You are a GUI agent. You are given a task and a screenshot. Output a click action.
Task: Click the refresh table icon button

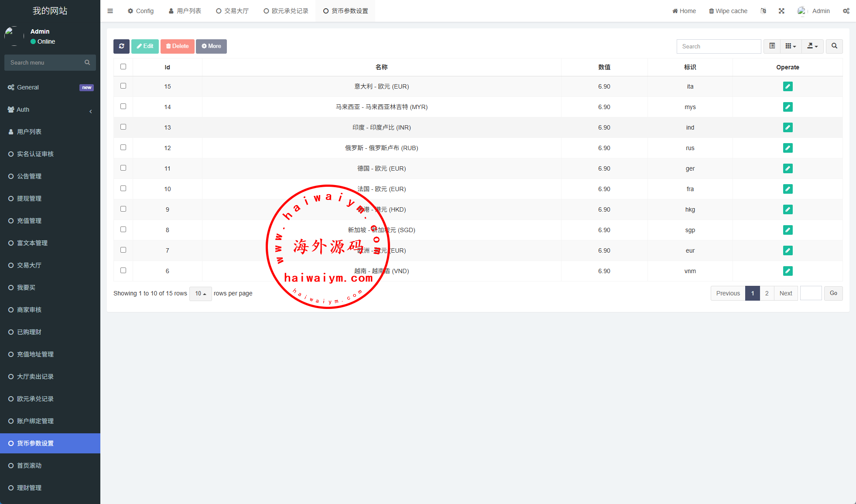pyautogui.click(x=121, y=46)
